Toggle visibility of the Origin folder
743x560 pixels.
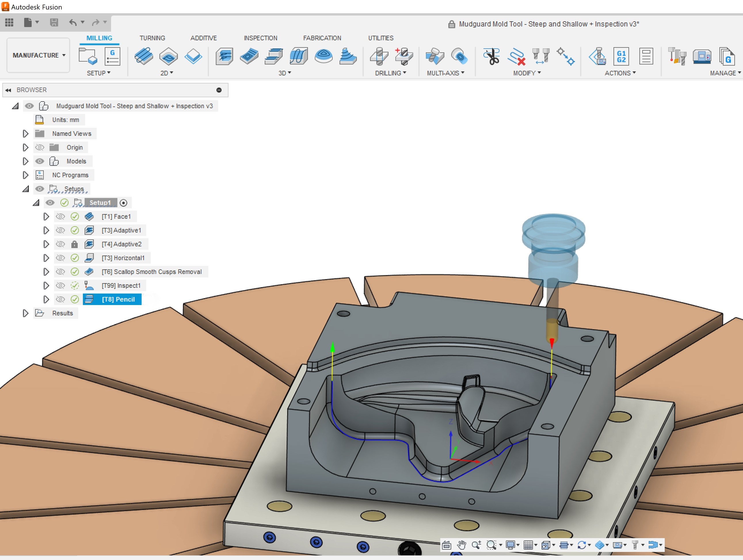click(40, 147)
